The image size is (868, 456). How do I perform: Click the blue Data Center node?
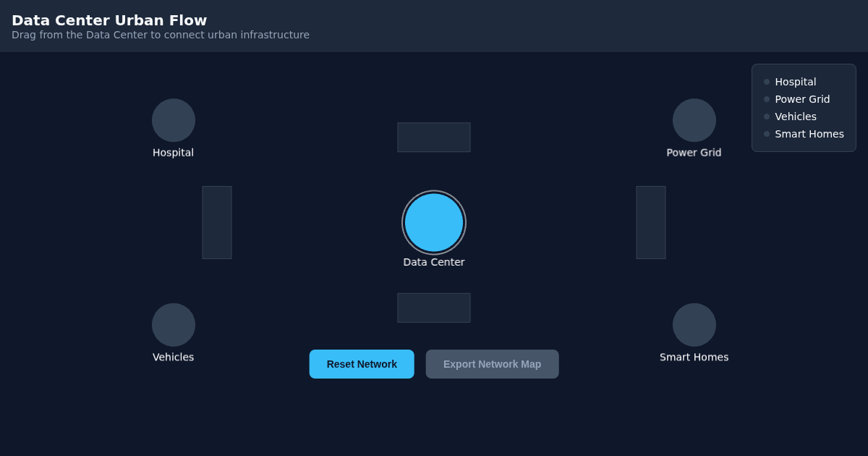pos(434,222)
